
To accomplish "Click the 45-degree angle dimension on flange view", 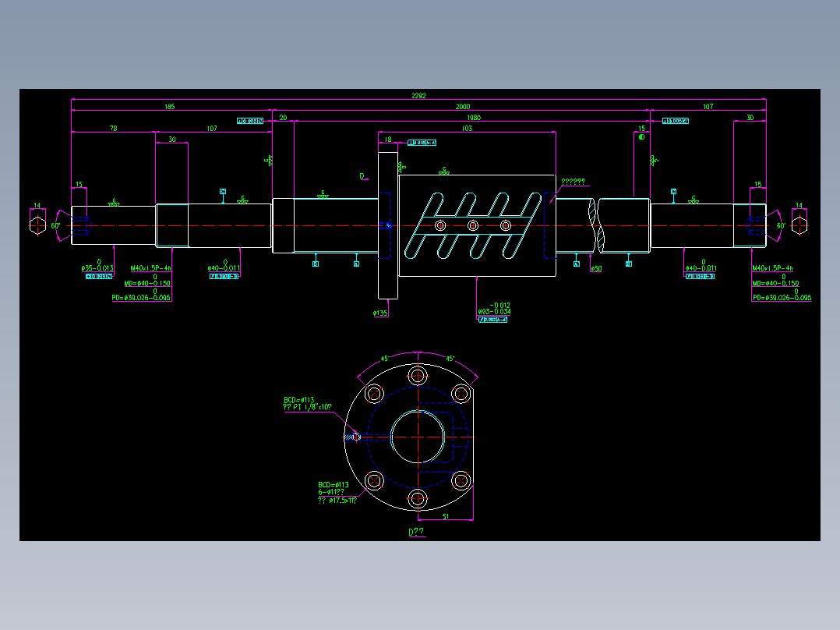I will [x=384, y=358].
